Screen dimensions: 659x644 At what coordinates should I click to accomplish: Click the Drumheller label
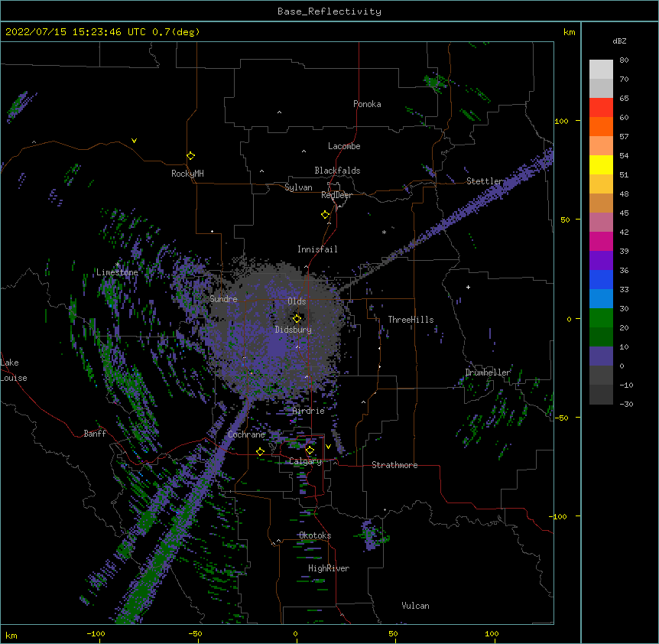488,372
